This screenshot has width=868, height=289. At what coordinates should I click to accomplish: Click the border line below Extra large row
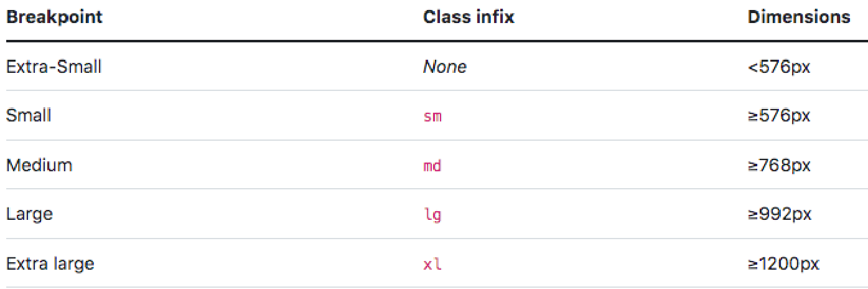434,287
